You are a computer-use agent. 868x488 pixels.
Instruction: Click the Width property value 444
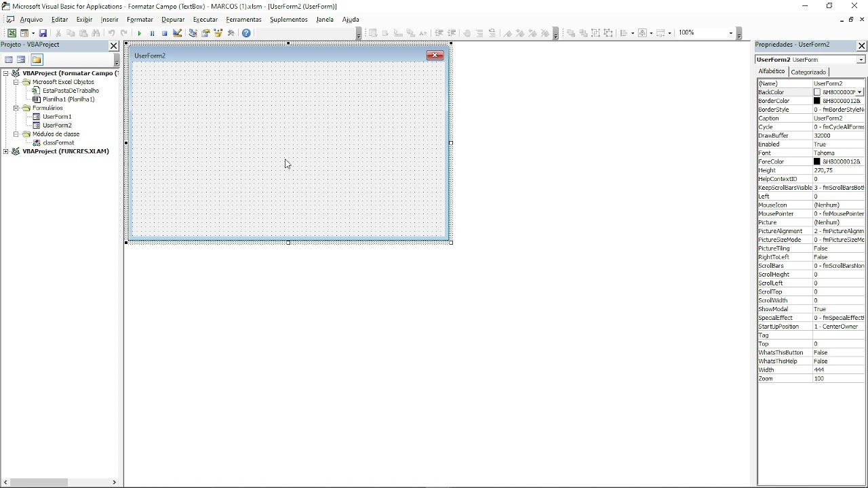[x=839, y=370]
